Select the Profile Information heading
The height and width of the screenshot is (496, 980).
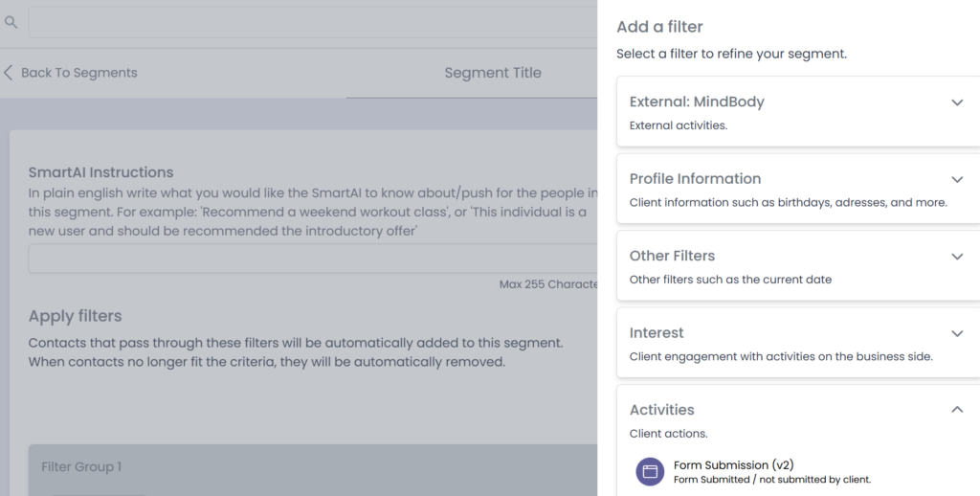click(695, 179)
